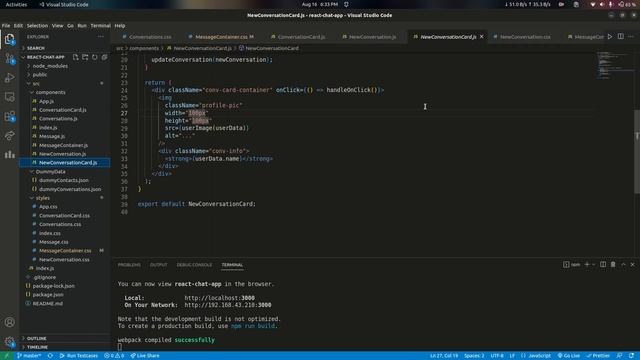Click the remote window indicator in status bar

[7, 356]
